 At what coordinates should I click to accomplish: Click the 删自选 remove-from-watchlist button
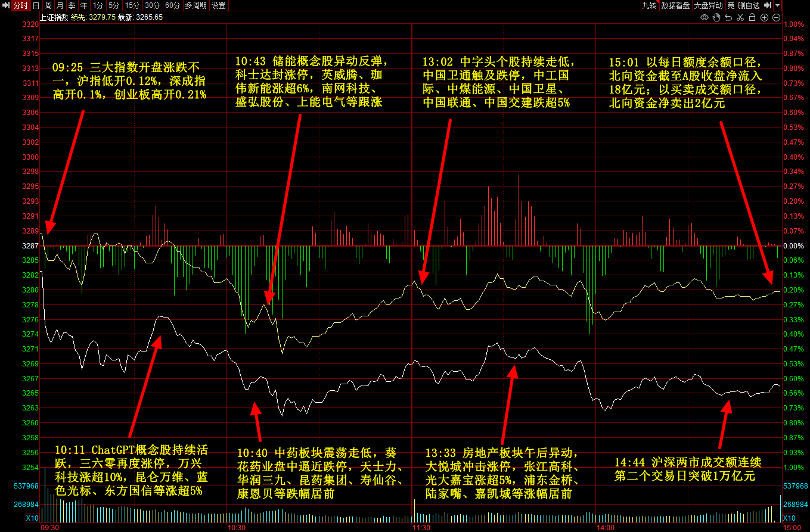749,5
